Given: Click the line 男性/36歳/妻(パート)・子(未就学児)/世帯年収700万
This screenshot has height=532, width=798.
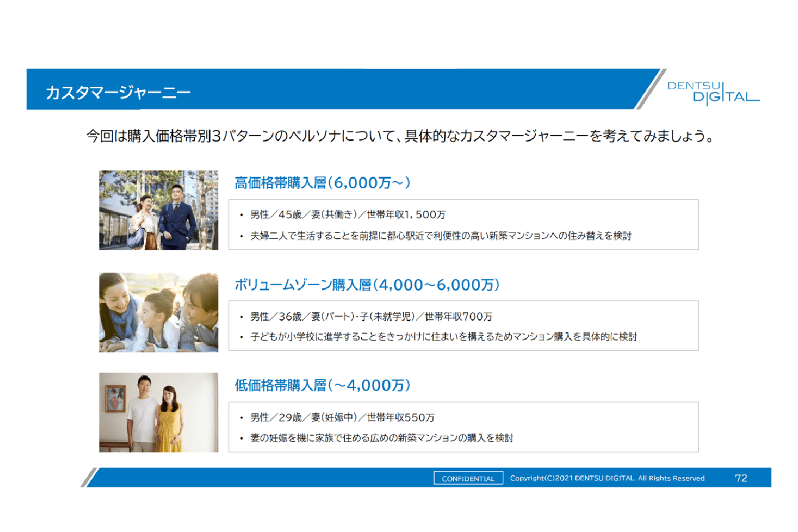Looking at the screenshot, I should 371,317.
